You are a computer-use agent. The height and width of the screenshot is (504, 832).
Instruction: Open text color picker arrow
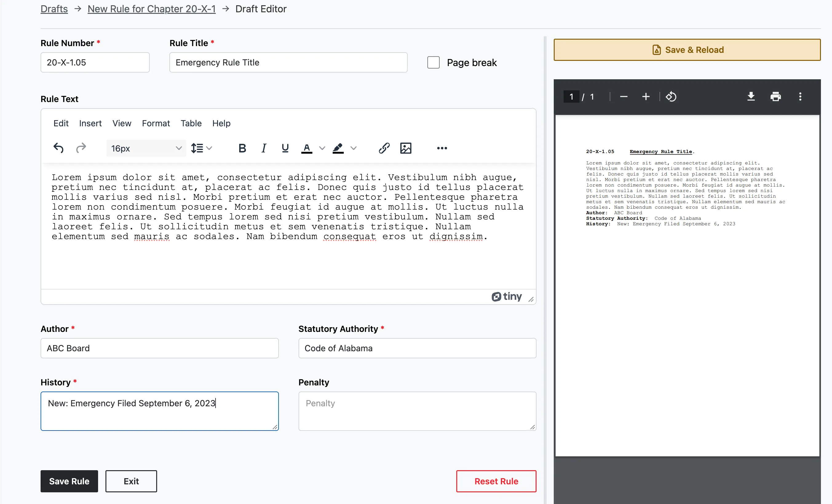pyautogui.click(x=322, y=148)
